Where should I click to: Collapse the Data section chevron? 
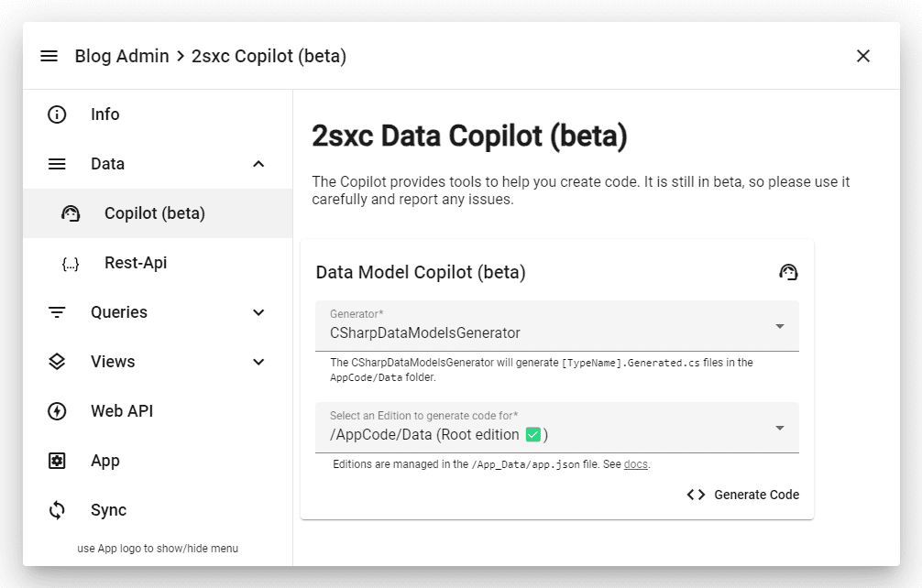point(258,164)
